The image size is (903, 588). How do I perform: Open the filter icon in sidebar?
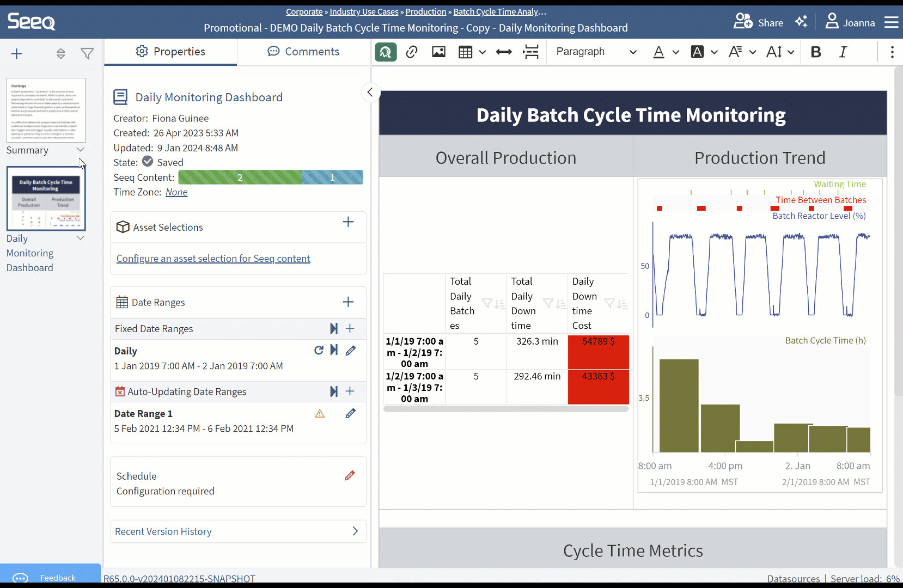(87, 53)
